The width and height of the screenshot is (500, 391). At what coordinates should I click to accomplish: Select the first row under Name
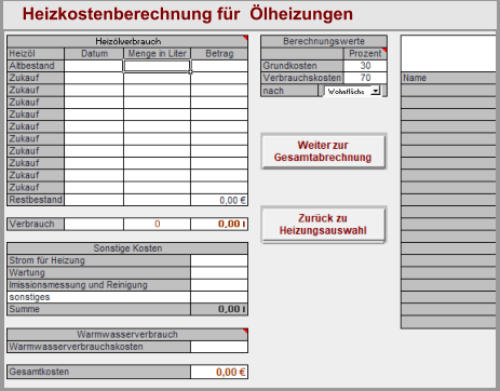(448, 90)
